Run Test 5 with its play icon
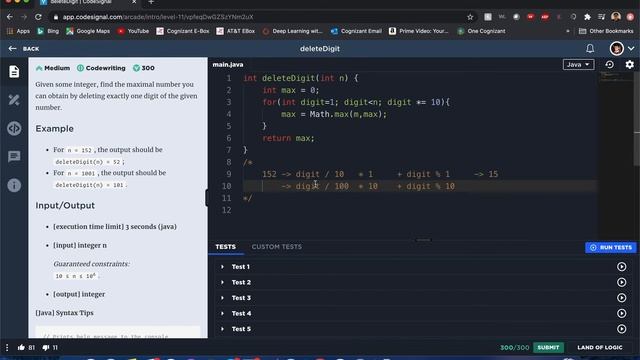 tap(621, 329)
